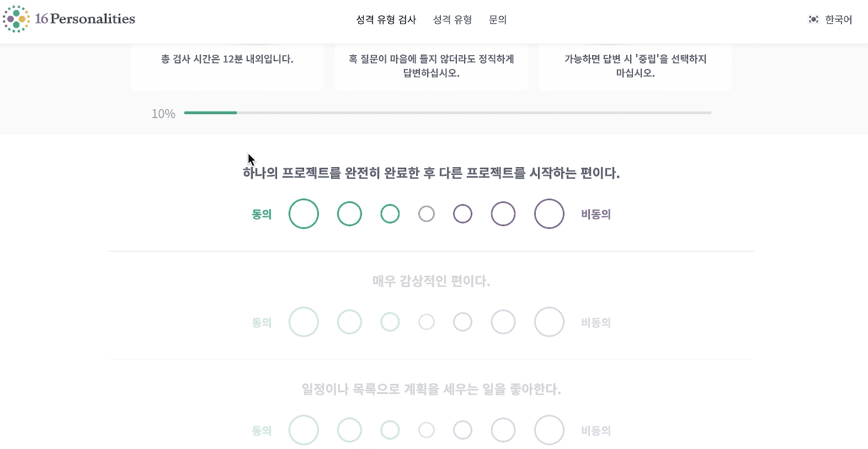Screen dimensions: 868x449
Task: Click the Korean flag icon
Action: 813,19
